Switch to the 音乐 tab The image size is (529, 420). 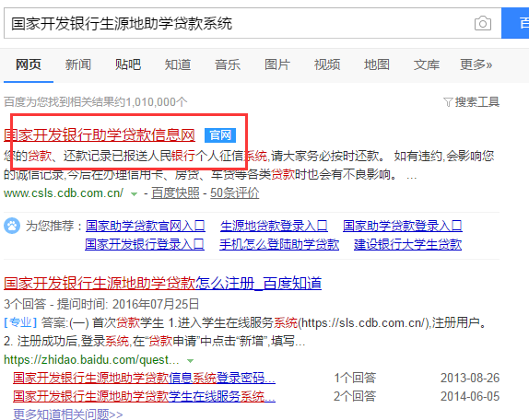[x=228, y=64]
